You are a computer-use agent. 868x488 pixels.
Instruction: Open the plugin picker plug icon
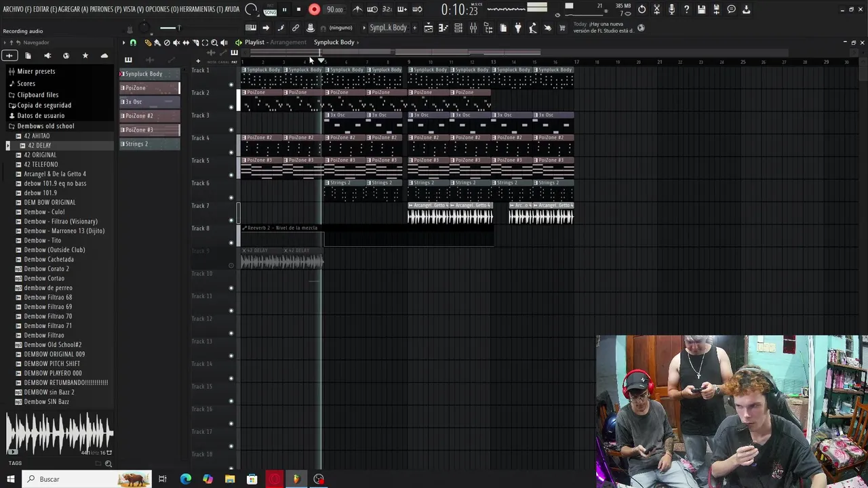pos(518,28)
